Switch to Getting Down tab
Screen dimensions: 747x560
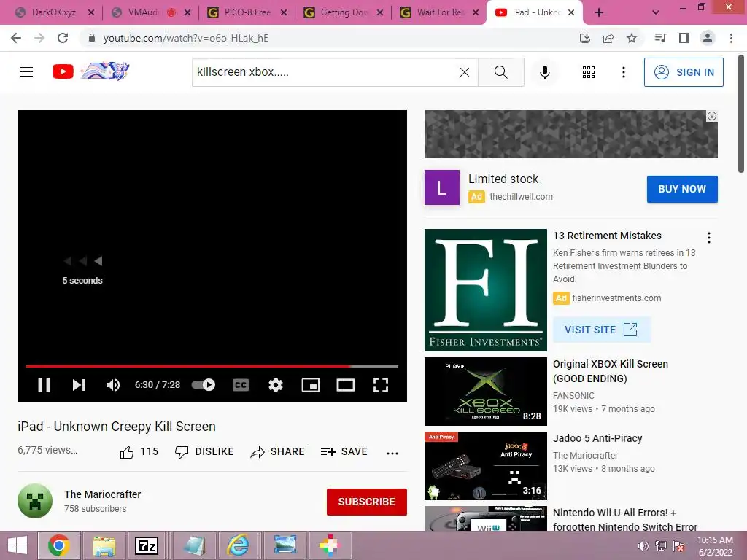click(343, 12)
